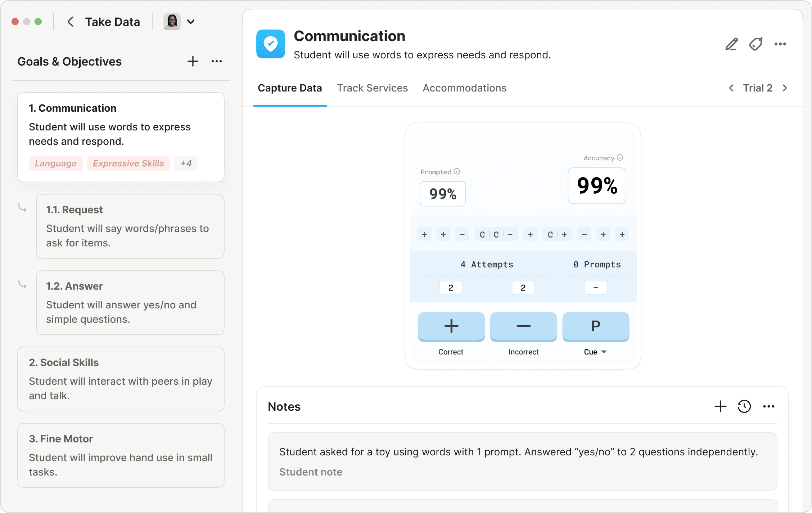Select the 1. Communication goal card
This screenshot has width=812, height=513.
[121, 137]
